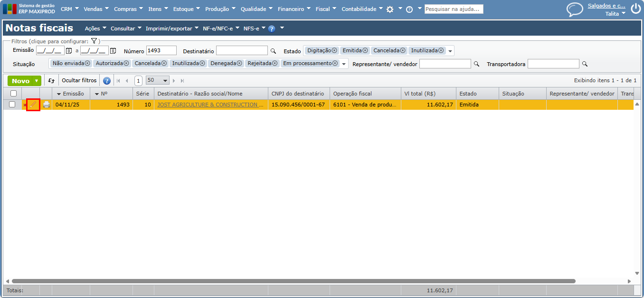Viewport: 644px width, 298px height.
Task: Click the search magnifier next to Transportadora
Action: pos(585,64)
